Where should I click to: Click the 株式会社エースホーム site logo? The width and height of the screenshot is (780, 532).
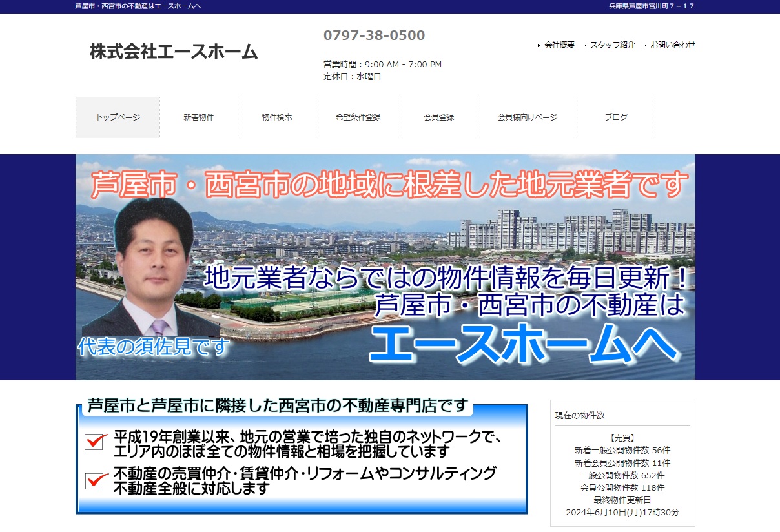tap(174, 52)
